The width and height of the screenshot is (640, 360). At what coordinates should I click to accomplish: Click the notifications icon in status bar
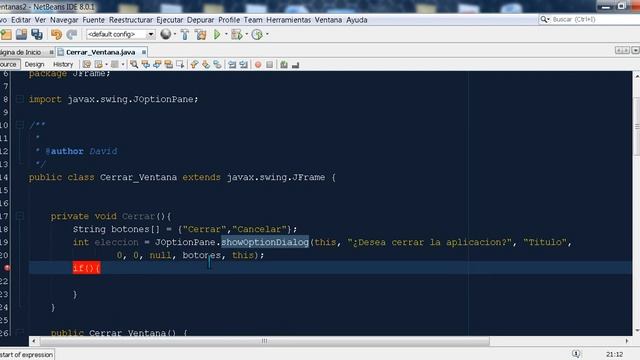[576, 354]
